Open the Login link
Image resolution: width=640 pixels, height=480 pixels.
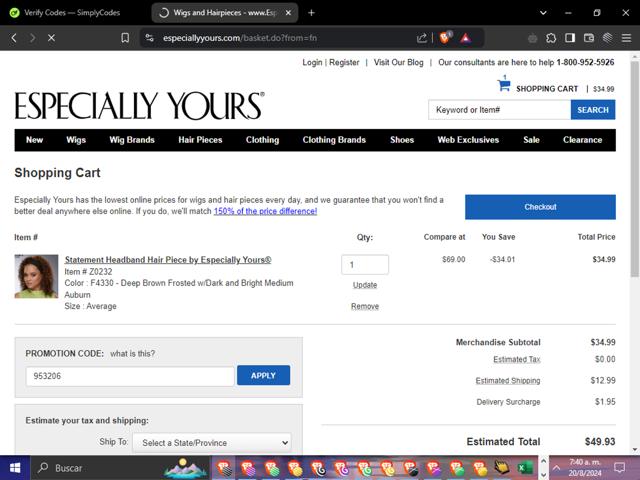pyautogui.click(x=312, y=62)
